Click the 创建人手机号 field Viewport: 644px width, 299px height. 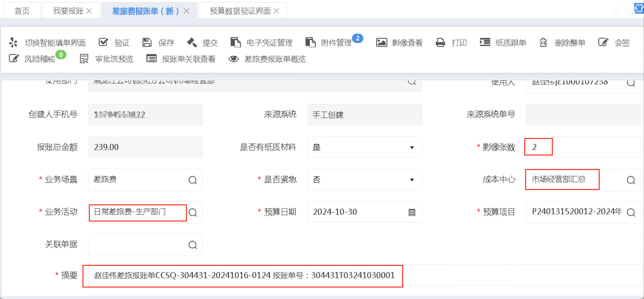coord(145,114)
